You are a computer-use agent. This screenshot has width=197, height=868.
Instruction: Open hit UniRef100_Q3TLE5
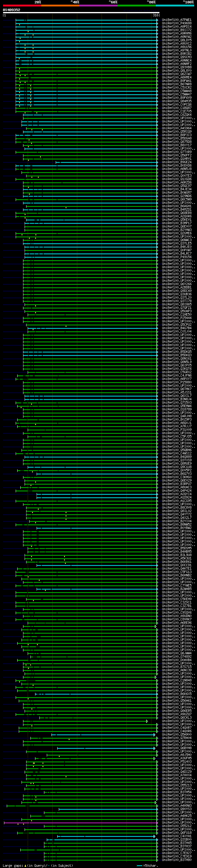[176, 243]
